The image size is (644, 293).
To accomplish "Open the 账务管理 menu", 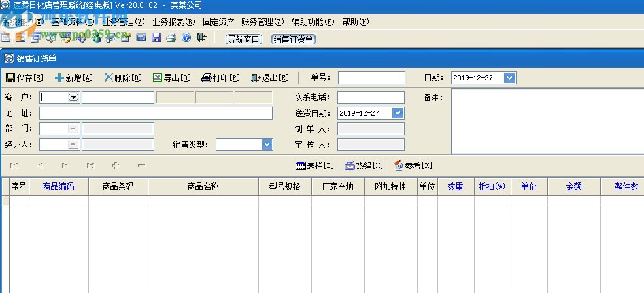I will click(263, 22).
